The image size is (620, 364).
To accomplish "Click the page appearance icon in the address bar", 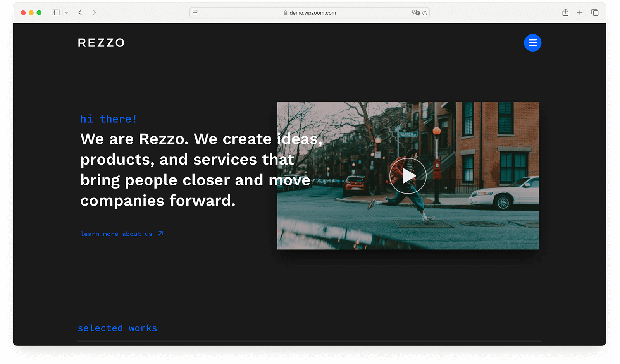I will [195, 13].
